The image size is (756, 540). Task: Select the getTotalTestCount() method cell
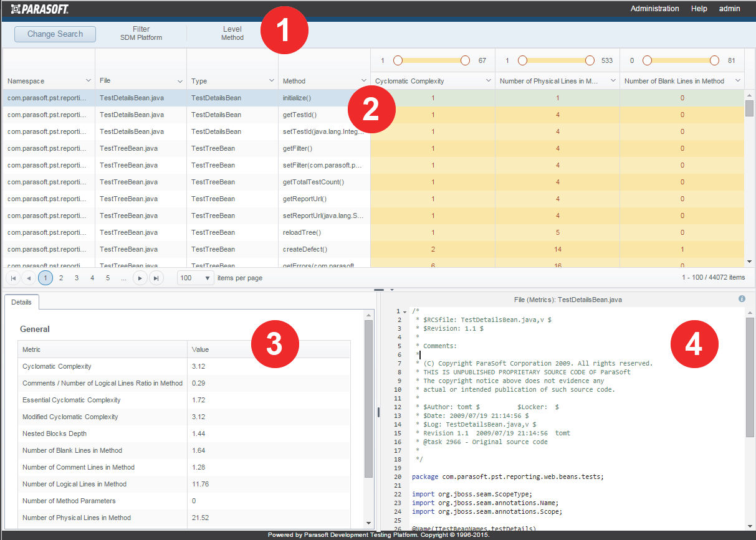[x=324, y=182]
